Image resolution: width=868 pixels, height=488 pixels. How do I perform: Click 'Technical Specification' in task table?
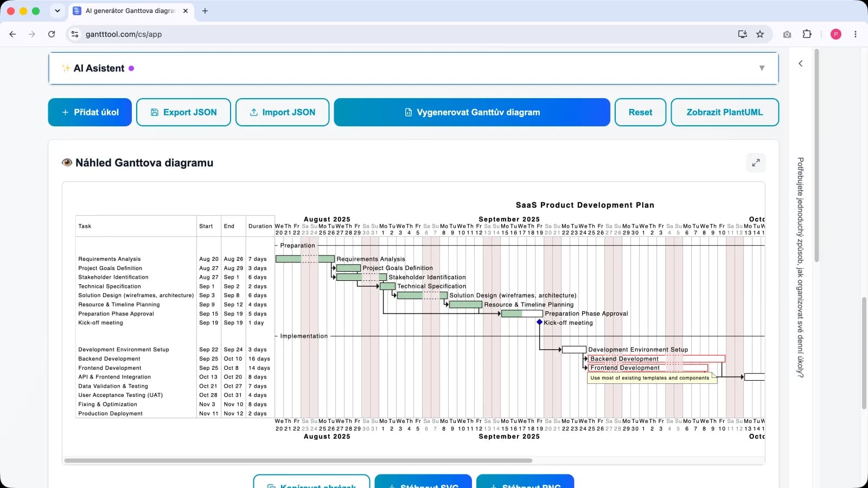[110, 286]
